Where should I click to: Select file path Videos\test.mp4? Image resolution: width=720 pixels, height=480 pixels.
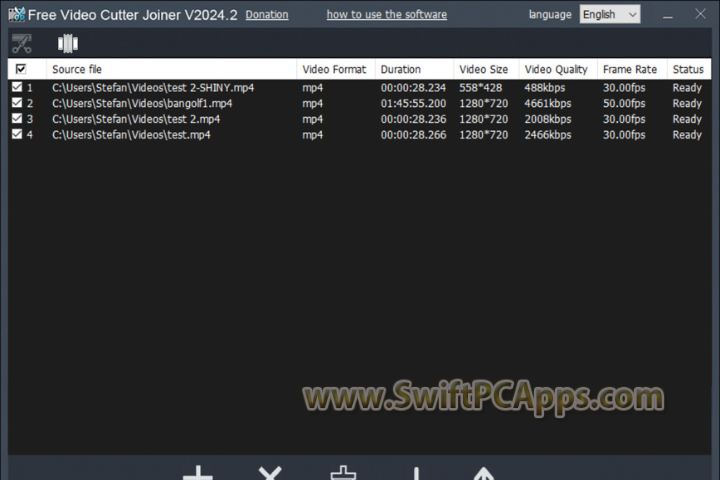[131, 135]
